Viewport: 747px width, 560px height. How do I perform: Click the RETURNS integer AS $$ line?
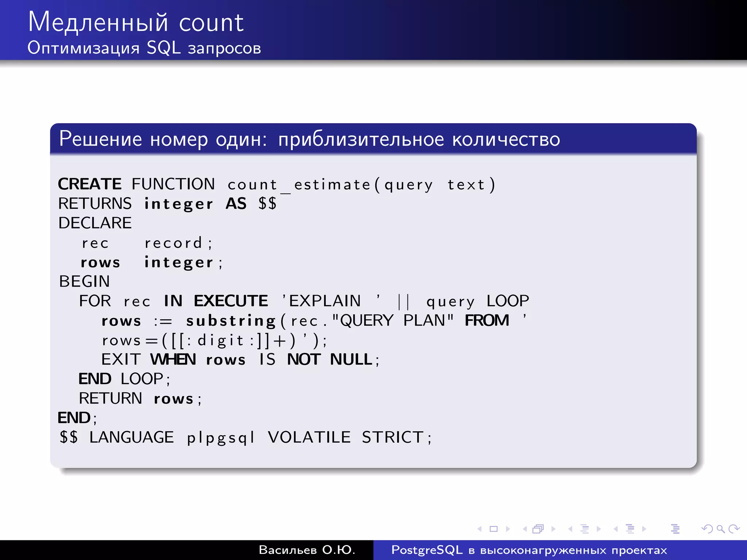(x=167, y=204)
